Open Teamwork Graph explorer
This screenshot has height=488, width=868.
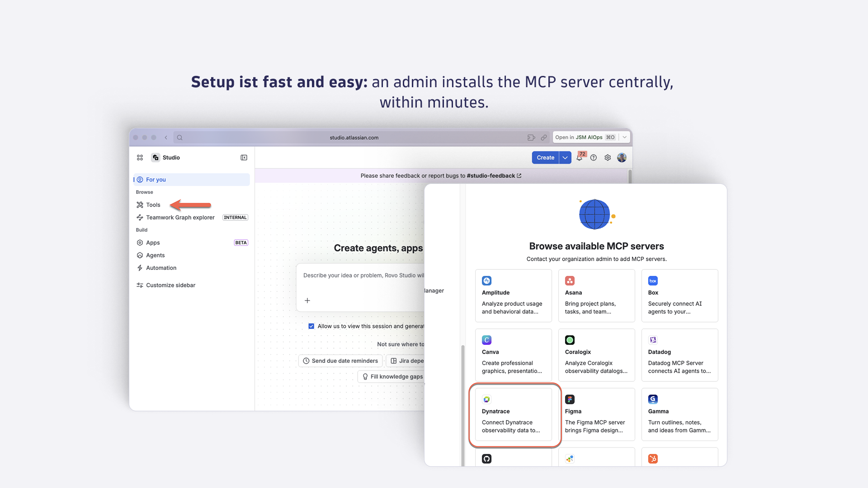[180, 217]
